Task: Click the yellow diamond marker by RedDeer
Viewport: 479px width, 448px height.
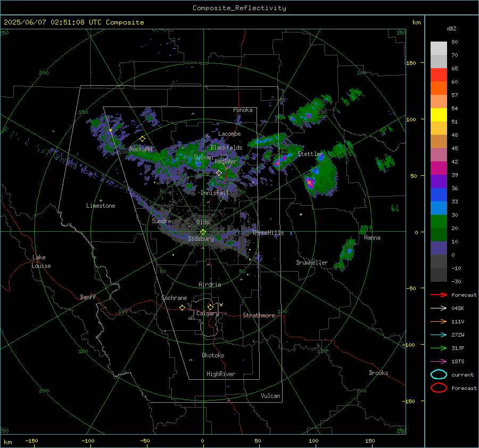Action: (219, 173)
